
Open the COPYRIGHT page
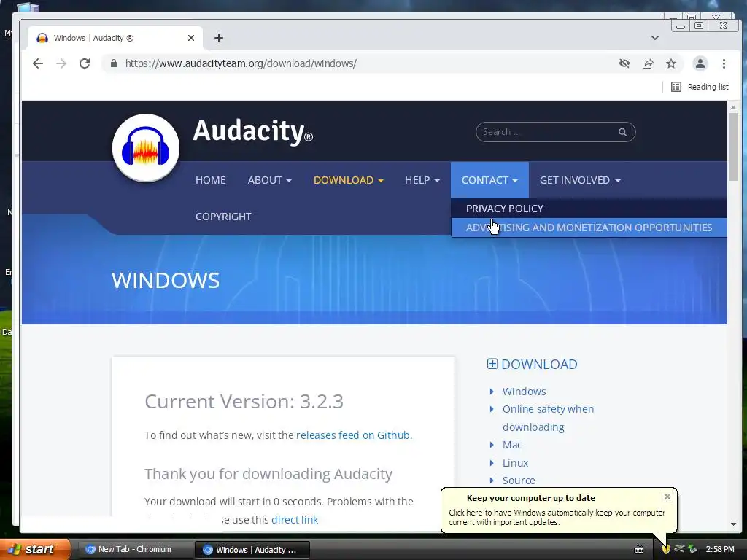pos(223,217)
